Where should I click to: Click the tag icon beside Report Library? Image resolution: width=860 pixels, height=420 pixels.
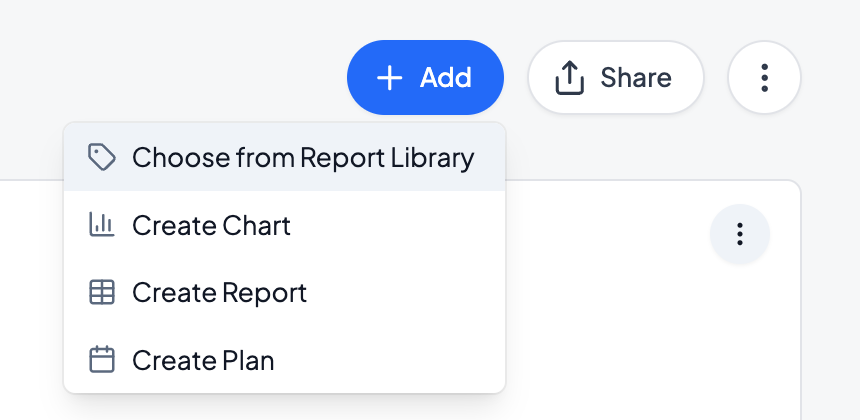101,157
